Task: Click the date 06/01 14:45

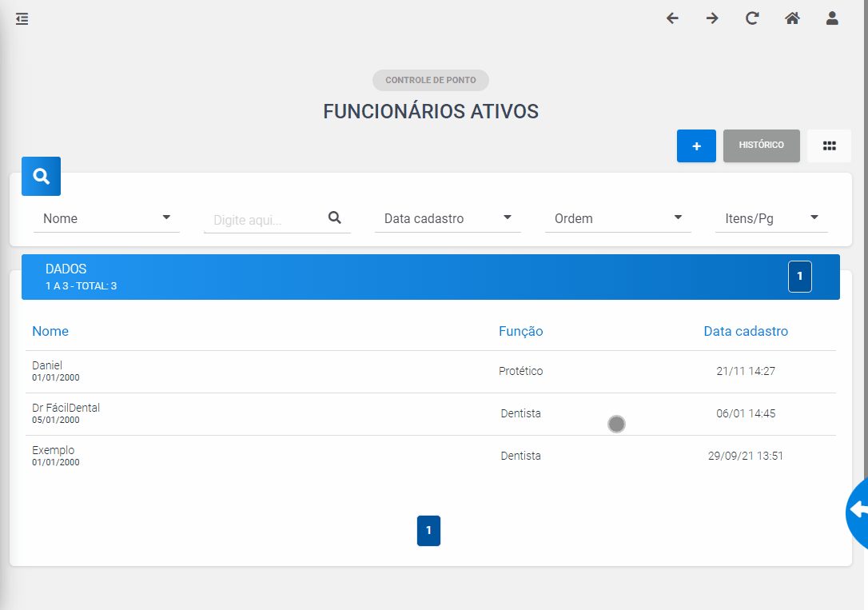Action: point(746,413)
